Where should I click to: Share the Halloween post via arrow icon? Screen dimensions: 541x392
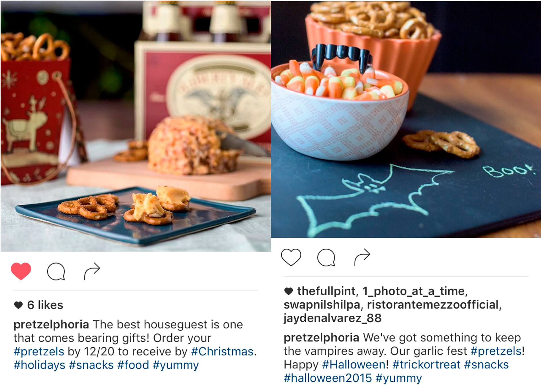tap(362, 257)
